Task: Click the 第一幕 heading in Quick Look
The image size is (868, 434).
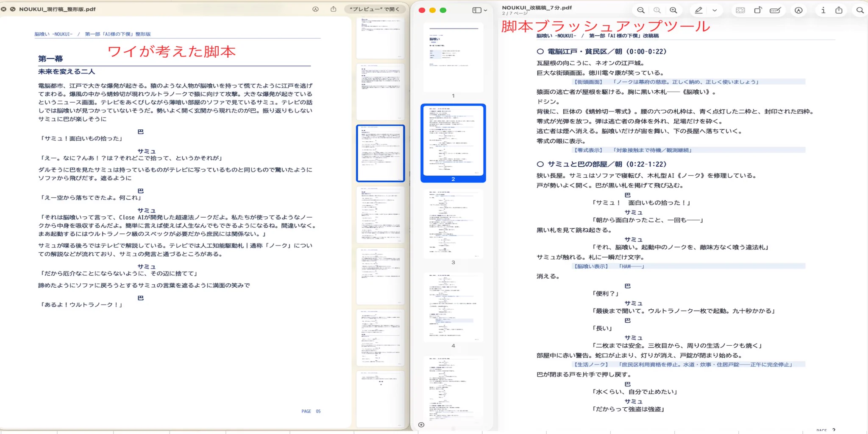Action: [x=50, y=59]
